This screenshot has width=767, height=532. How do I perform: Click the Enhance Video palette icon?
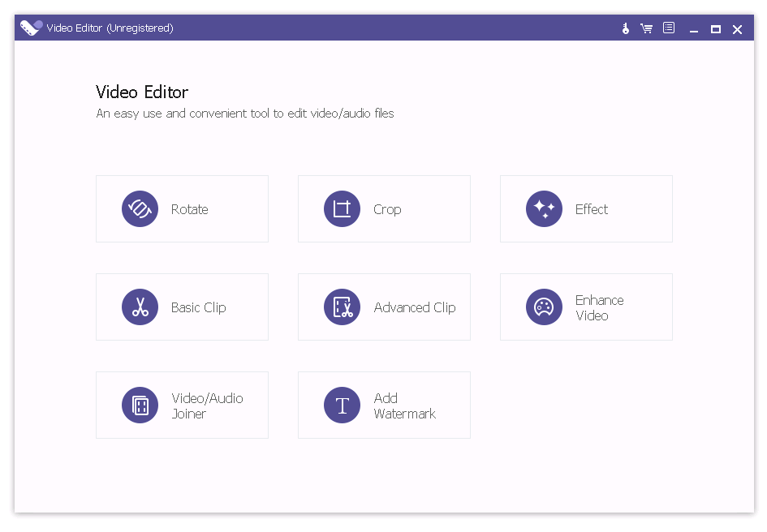(x=544, y=307)
